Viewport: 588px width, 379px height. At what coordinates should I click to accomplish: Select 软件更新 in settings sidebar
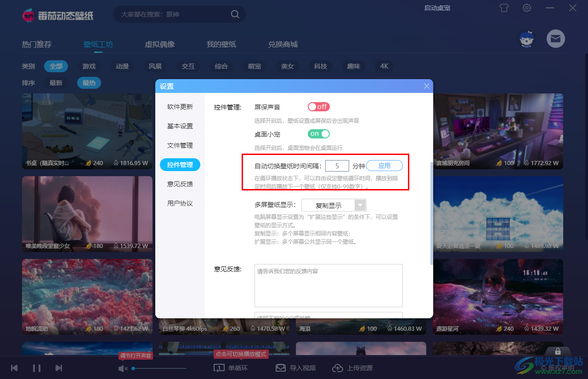click(180, 107)
